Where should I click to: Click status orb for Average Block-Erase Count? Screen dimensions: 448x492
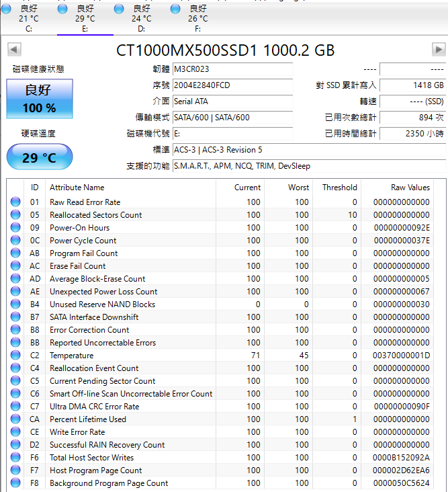click(15, 278)
